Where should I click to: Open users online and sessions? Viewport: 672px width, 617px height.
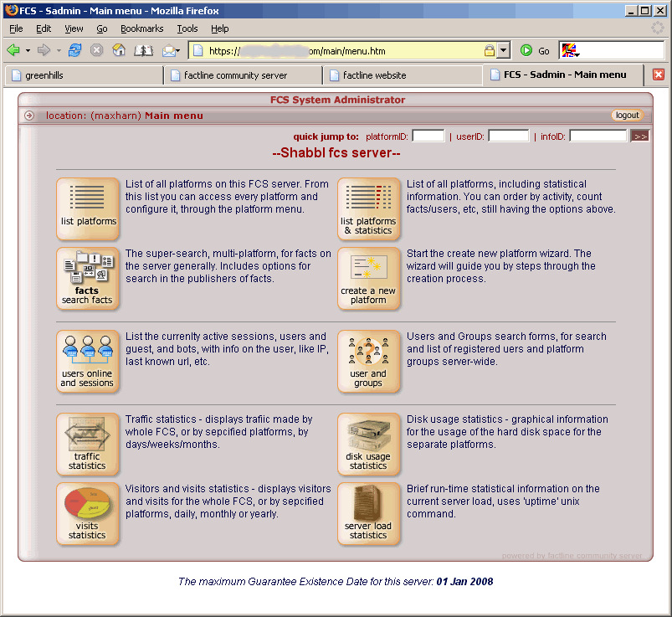[x=88, y=361]
